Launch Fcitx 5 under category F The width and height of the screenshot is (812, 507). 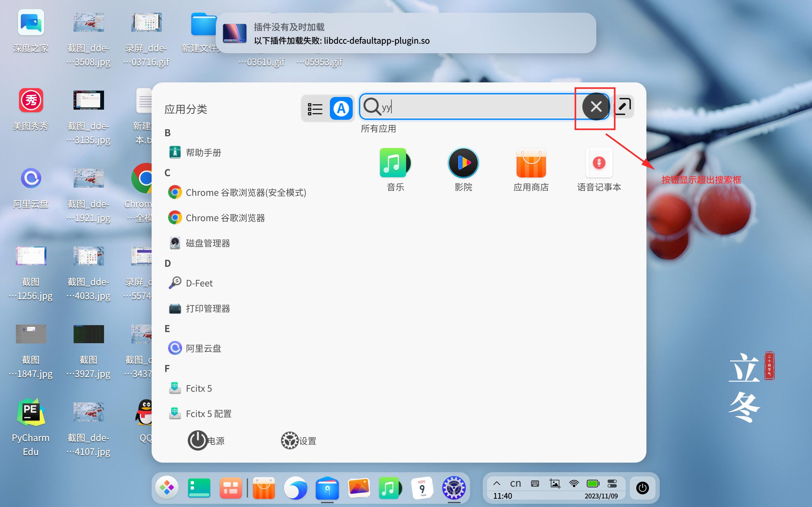point(199,388)
